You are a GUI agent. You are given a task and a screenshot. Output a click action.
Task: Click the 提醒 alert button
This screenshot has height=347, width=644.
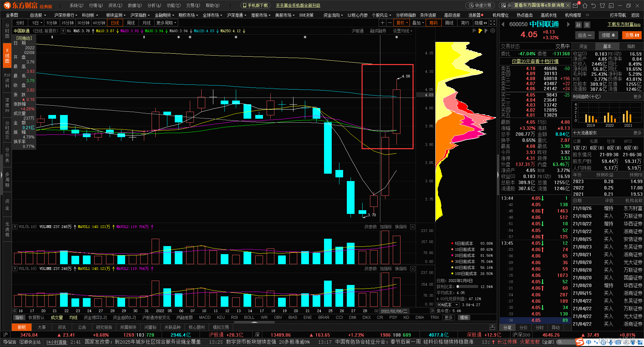608,35
